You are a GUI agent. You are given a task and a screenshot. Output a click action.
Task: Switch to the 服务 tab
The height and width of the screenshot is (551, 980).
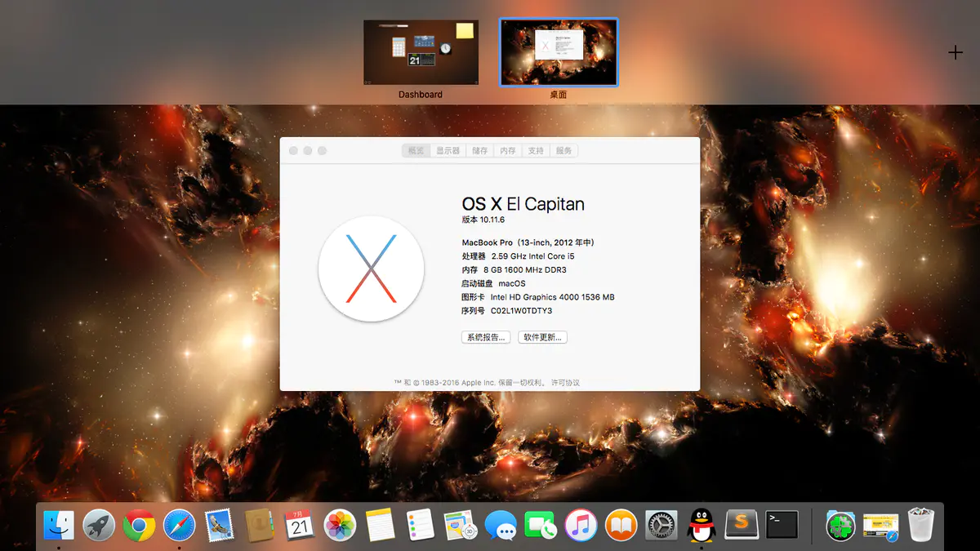click(563, 151)
